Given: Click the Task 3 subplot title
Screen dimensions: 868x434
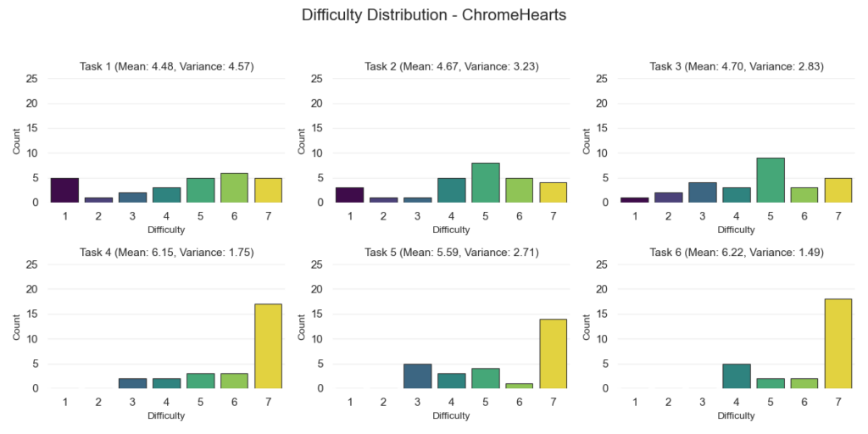Looking at the screenshot, I should tap(736, 66).
